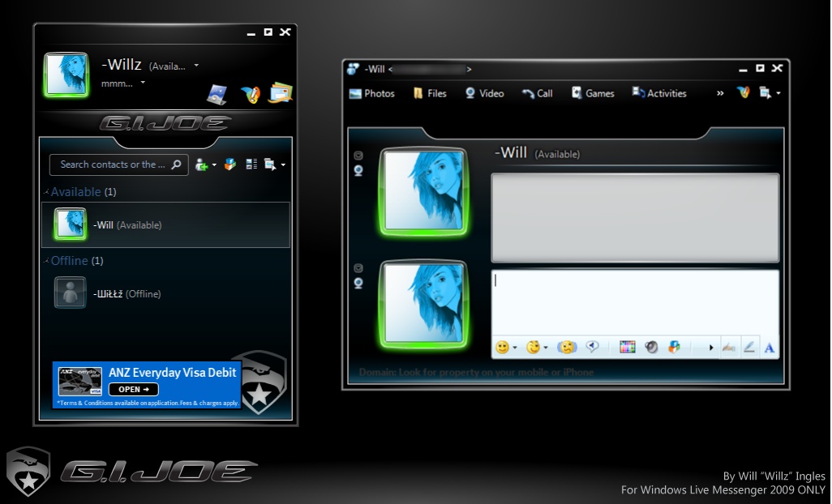The width and height of the screenshot is (832, 504).
Task: Open the dropdown arrow beside add a contact
Action: coord(214,164)
